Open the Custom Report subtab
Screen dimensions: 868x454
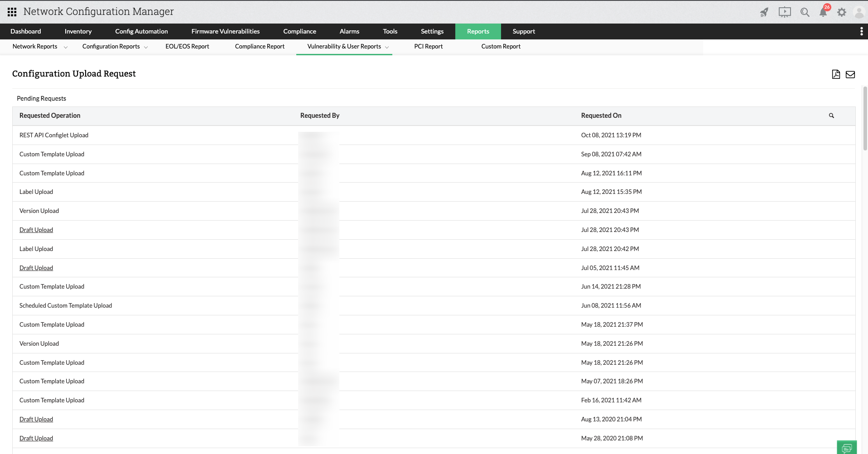point(501,46)
